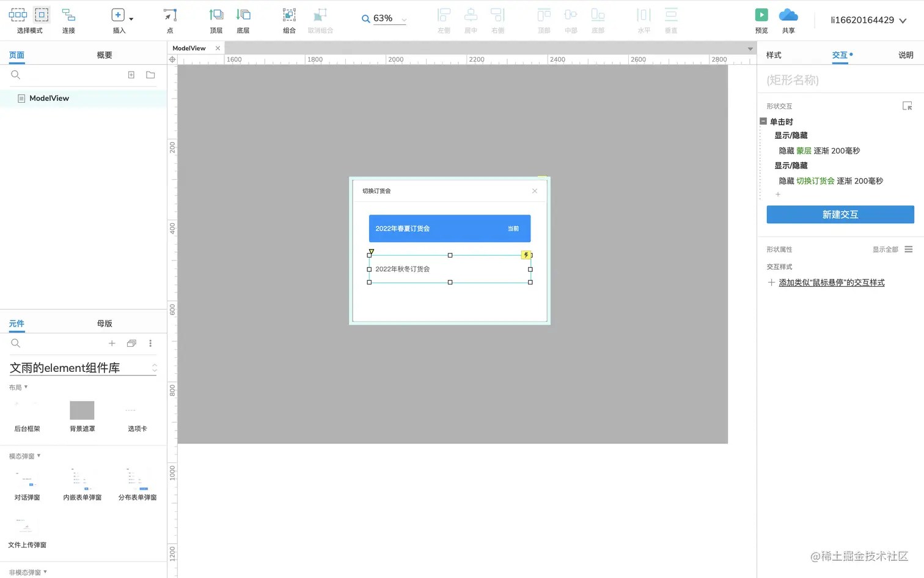This screenshot has height=578, width=924.
Task: Select the intersected selection mode icon
Action: 18,15
